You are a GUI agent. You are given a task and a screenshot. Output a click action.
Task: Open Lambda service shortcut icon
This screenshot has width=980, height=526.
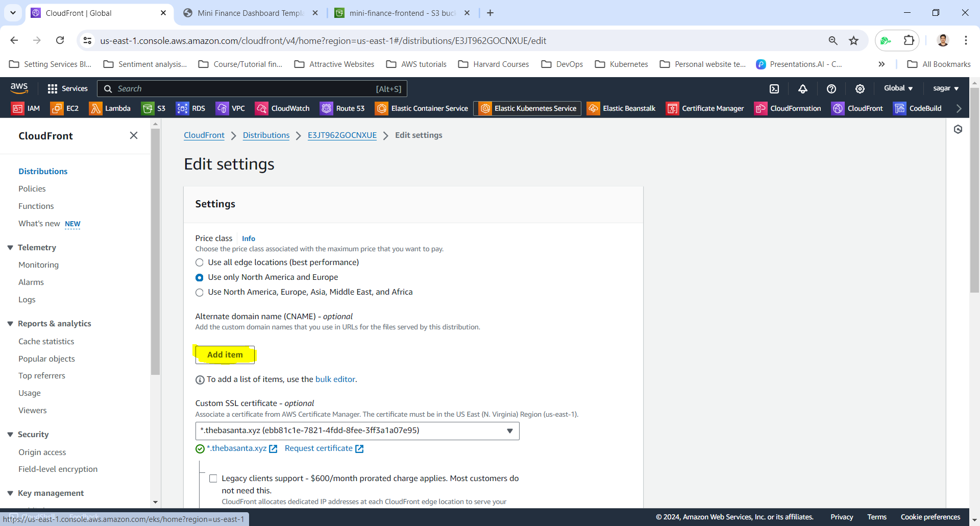(95, 108)
